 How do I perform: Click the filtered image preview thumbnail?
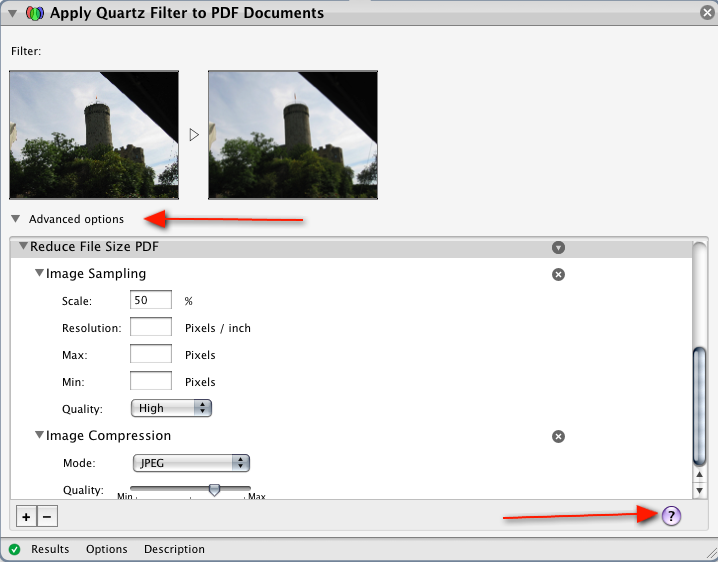click(x=293, y=135)
